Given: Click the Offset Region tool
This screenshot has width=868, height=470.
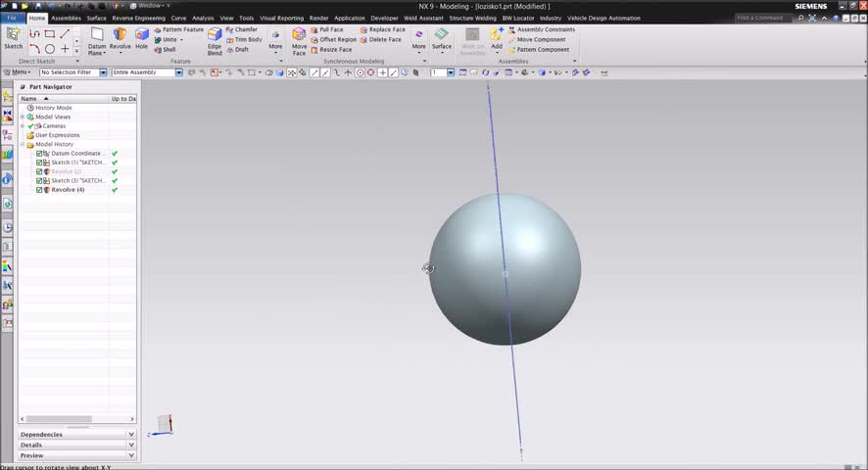Looking at the screenshot, I should (x=333, y=39).
